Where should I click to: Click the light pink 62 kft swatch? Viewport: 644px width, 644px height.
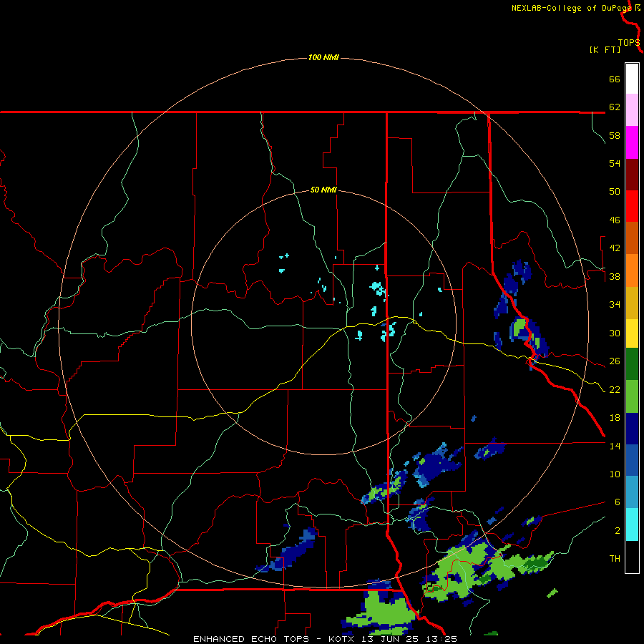tap(632, 109)
